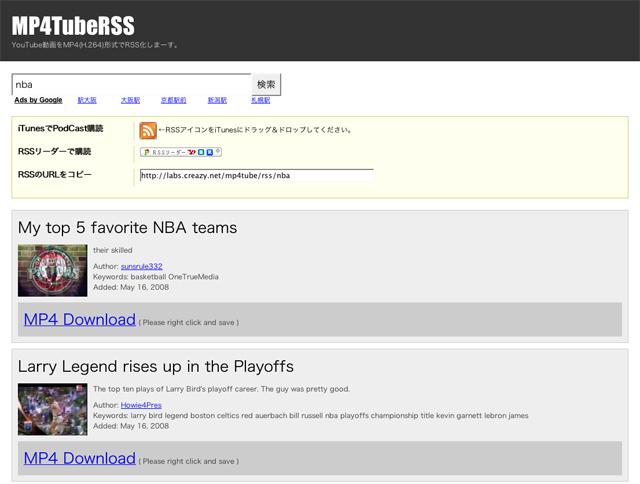The width and height of the screenshot is (640, 484).
Task: Click the MP4TubeRSS site logo
Action: pos(73,26)
